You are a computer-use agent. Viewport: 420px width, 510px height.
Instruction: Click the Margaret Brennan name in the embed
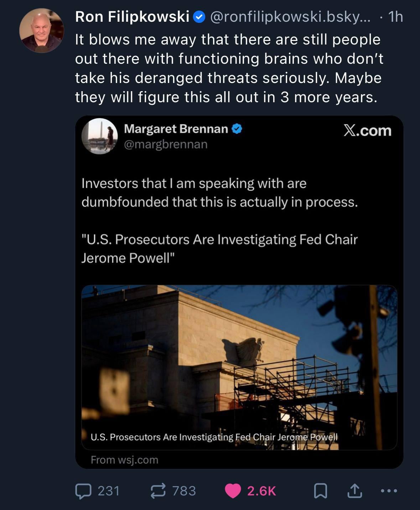tap(176, 129)
